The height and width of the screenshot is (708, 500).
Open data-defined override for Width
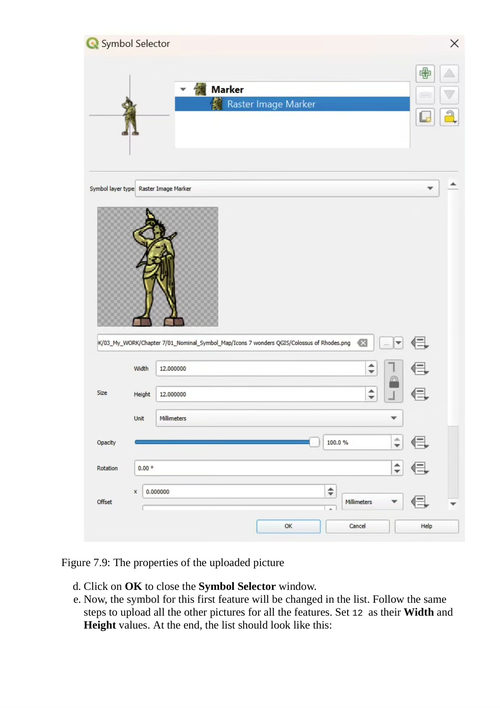(x=419, y=369)
